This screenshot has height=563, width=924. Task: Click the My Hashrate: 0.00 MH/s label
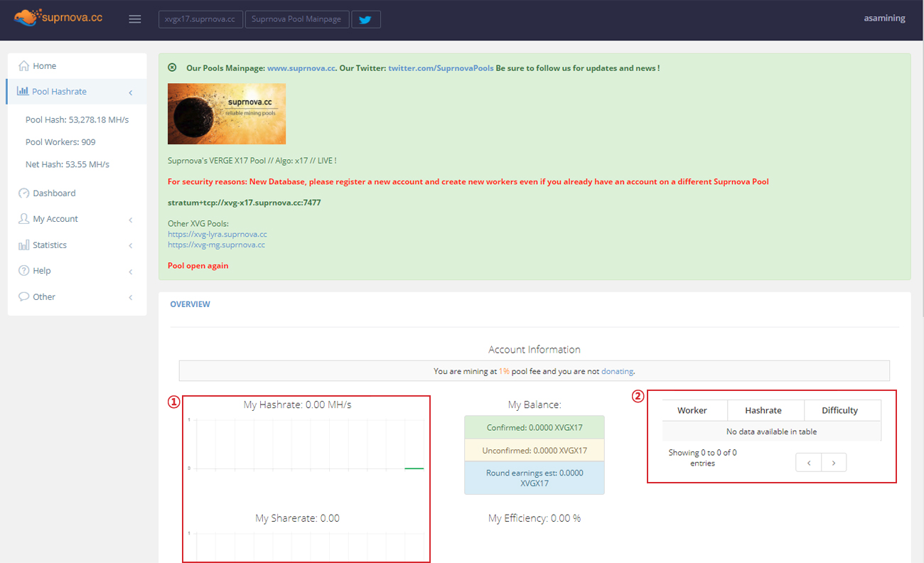click(x=297, y=405)
